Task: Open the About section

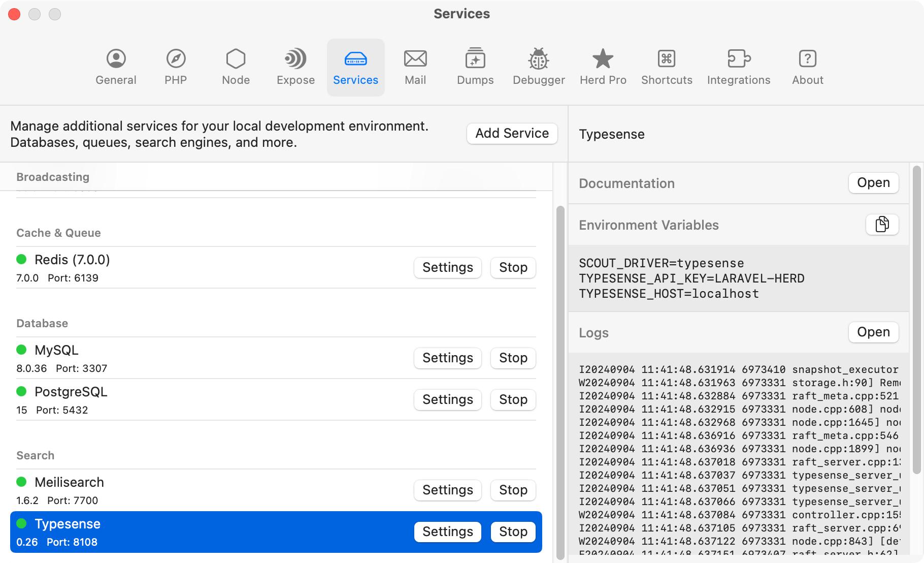Action: tap(807, 67)
